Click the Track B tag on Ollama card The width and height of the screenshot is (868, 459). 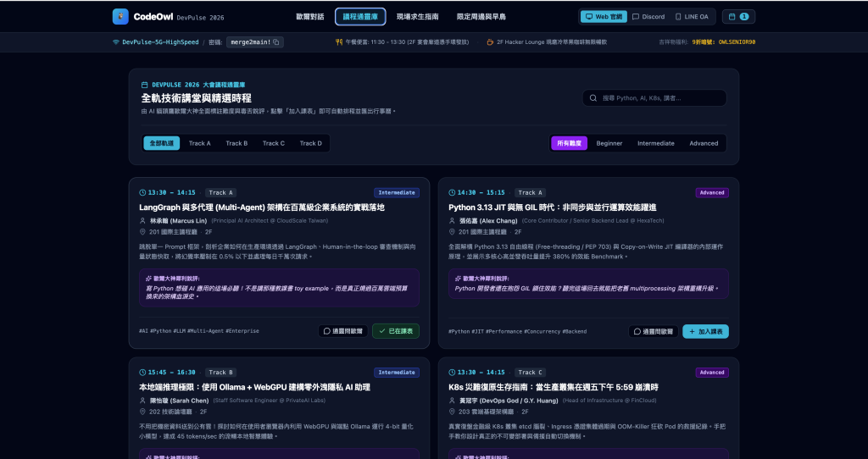[x=221, y=372]
